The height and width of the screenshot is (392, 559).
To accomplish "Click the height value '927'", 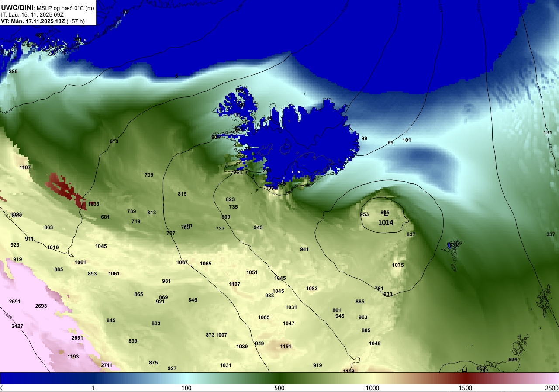I will pos(172,368).
